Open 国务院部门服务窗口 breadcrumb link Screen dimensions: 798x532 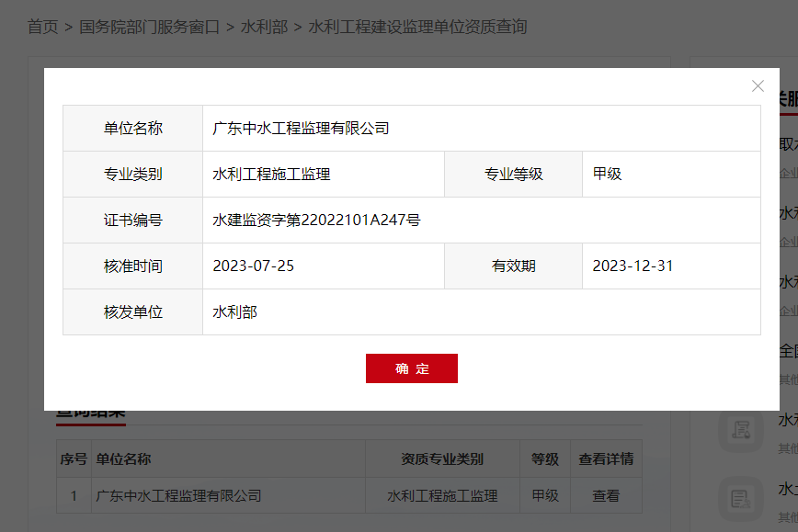149,27
